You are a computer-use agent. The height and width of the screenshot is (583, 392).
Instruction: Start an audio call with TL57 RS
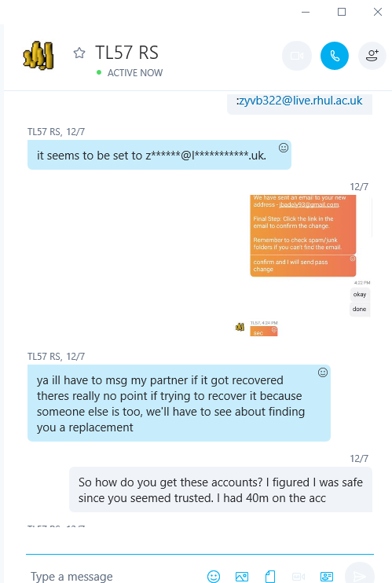[x=335, y=56]
